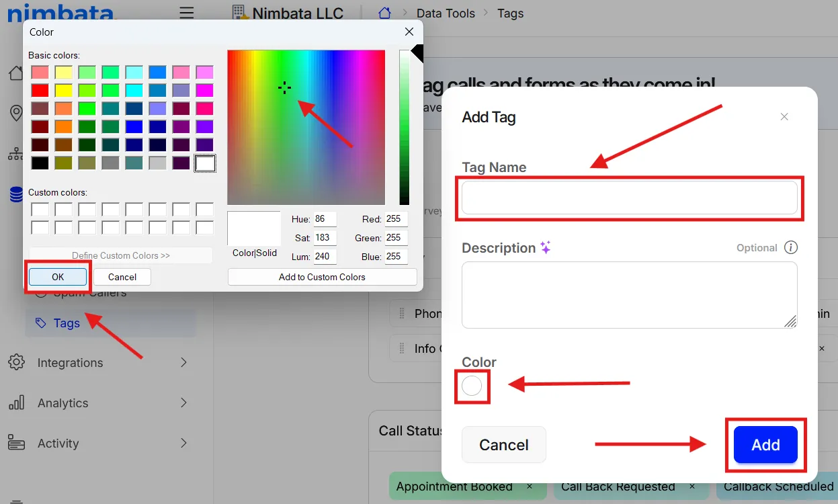Click in the rainbow color spectrum field

(306, 127)
